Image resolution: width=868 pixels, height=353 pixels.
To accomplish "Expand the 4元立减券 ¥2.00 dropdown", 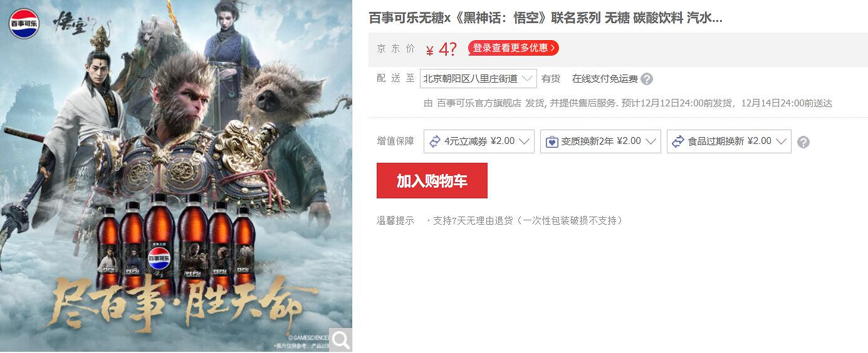I will tap(479, 141).
